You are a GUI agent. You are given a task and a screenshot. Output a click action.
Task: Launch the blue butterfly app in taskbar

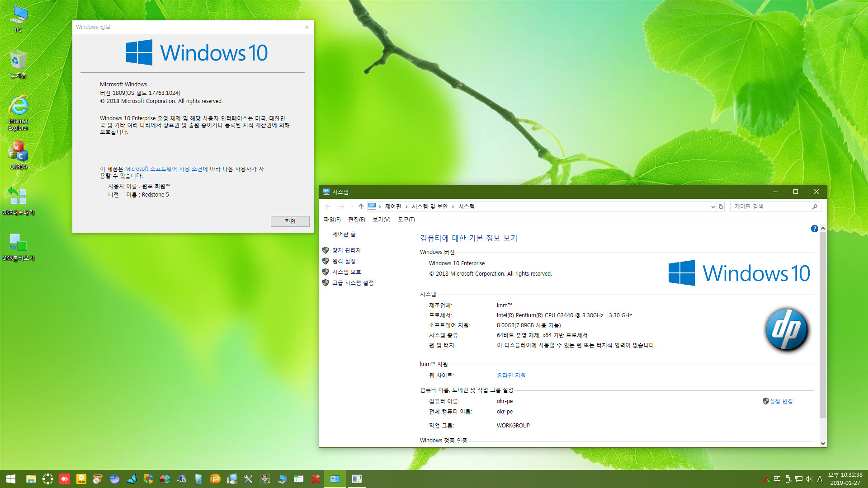[132, 479]
